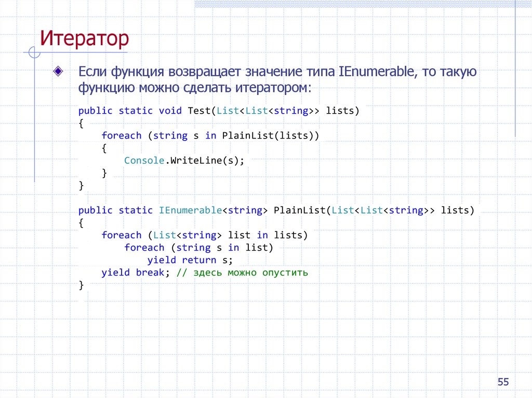
Task: Click the page number '55'
Action: (503, 381)
